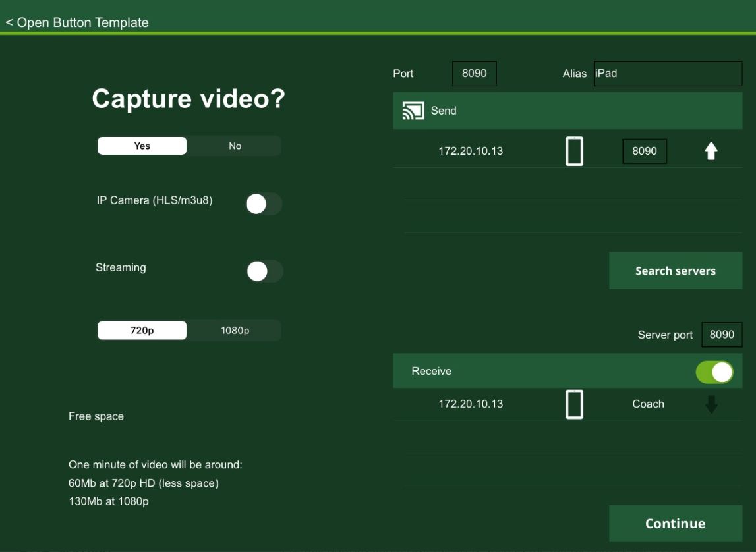756x552 pixels.
Task: Edit the Server port field
Action: tap(722, 335)
